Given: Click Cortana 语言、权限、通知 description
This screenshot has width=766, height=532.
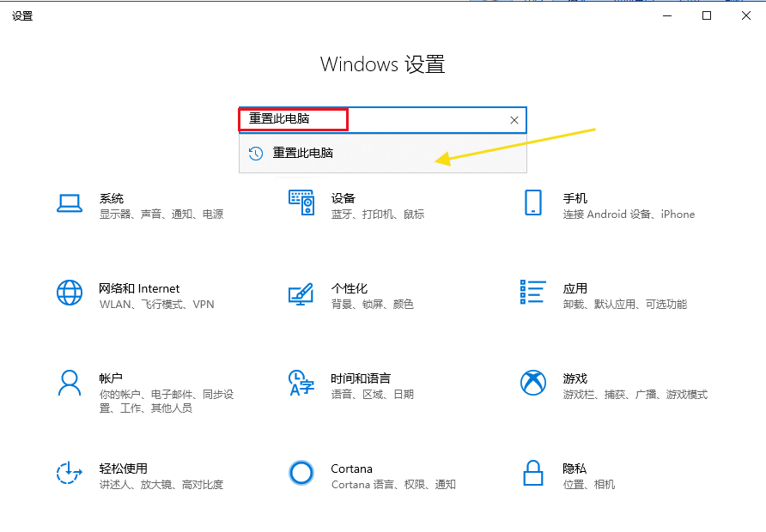Looking at the screenshot, I should tap(393, 485).
